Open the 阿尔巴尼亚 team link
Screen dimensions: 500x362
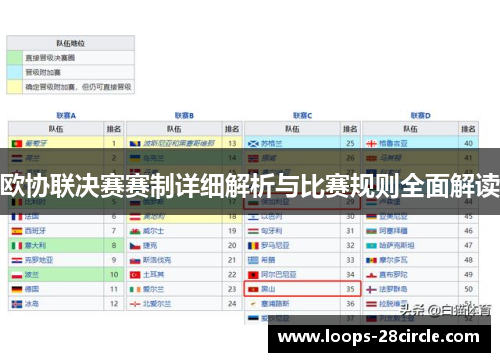pos(279,275)
